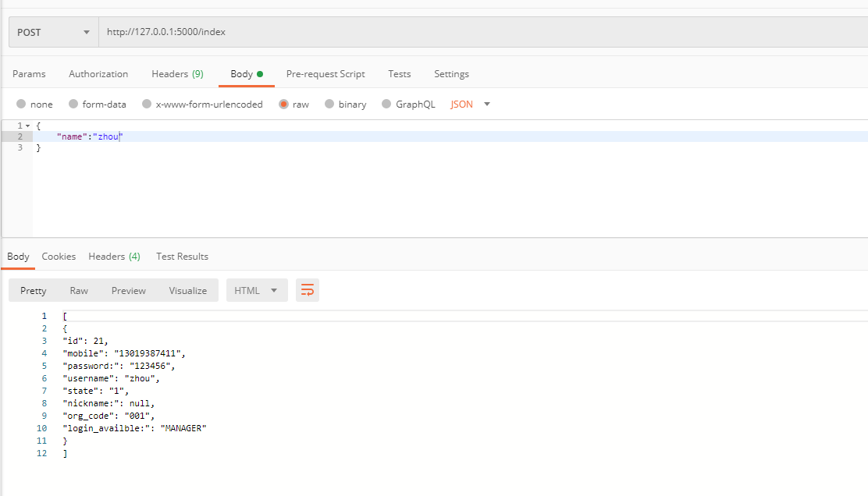Select the none body type radio

tap(21, 104)
